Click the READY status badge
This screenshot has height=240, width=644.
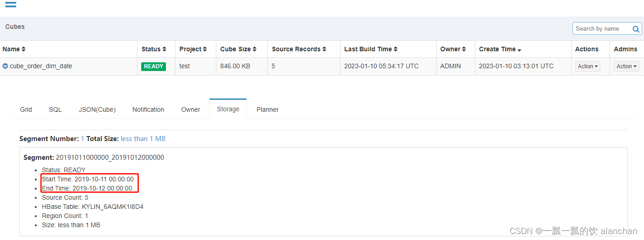(x=154, y=66)
